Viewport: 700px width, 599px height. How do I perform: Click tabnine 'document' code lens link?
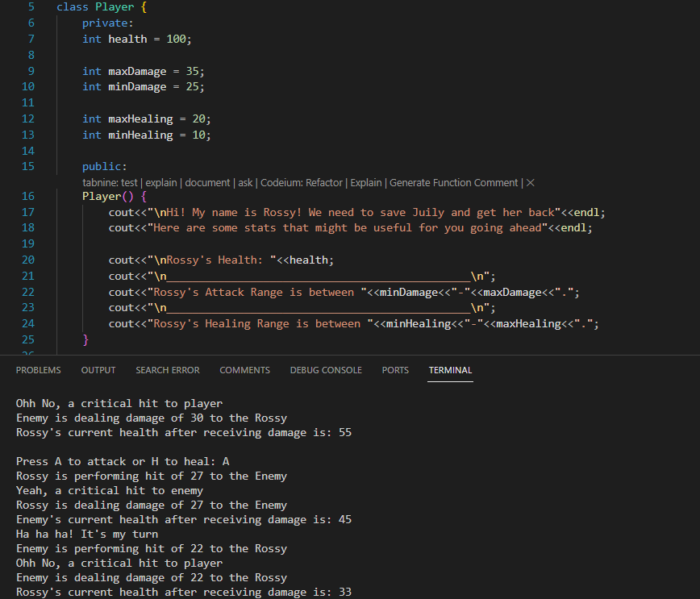(207, 182)
